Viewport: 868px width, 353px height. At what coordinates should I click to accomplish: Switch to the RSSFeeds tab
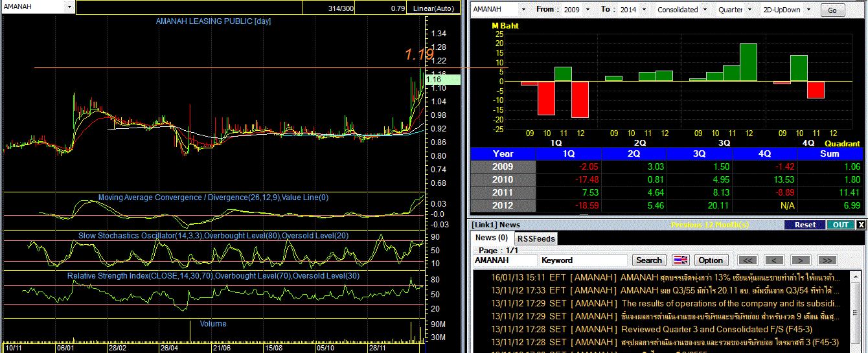tap(536, 238)
